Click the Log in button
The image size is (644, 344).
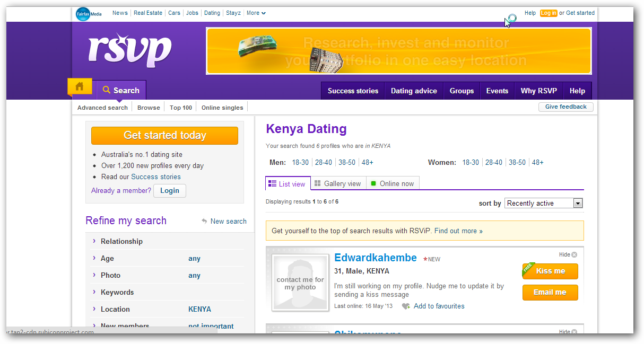click(x=549, y=13)
